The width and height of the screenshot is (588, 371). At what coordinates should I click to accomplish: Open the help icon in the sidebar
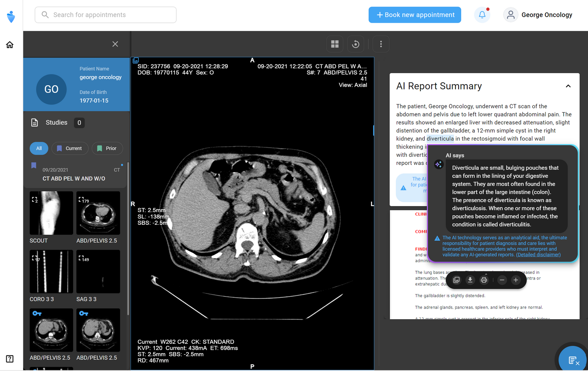10,359
